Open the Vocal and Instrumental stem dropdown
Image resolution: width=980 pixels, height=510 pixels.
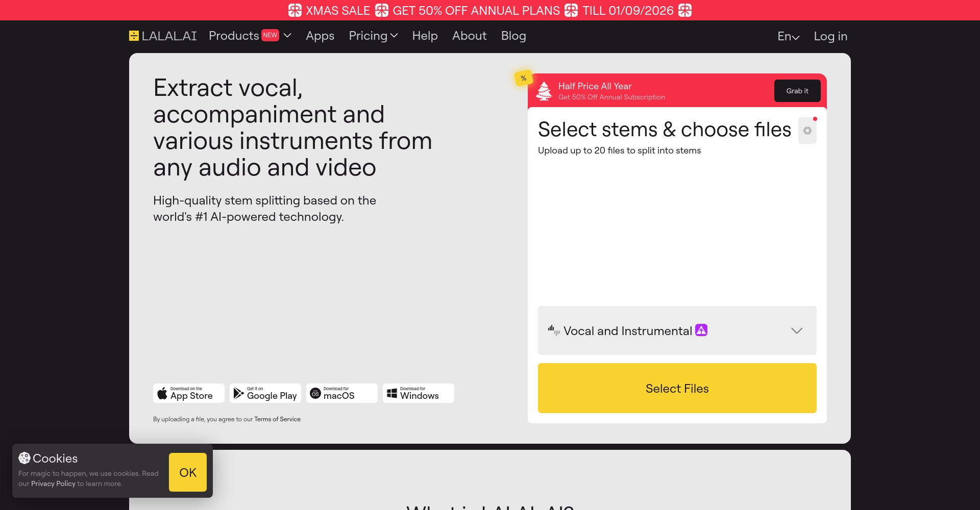point(677,330)
